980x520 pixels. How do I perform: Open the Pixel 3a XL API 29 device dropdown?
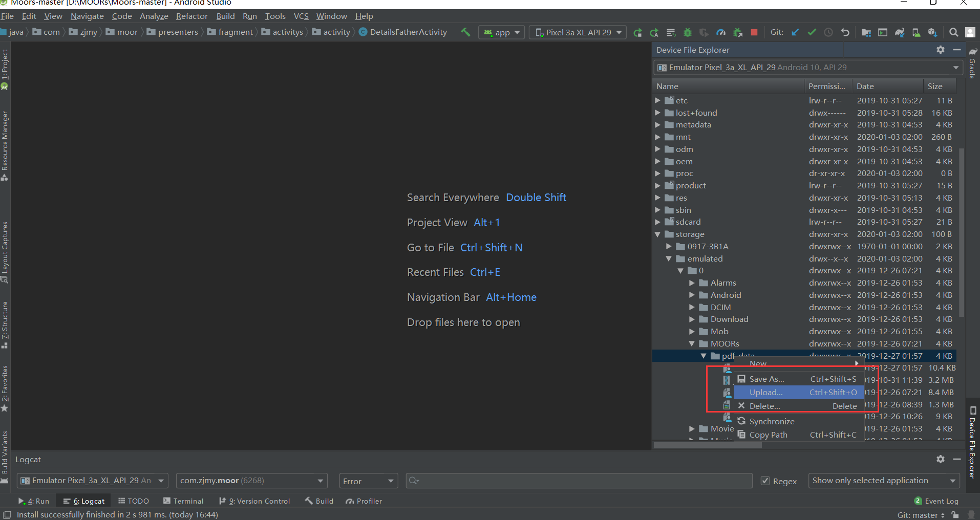(578, 32)
